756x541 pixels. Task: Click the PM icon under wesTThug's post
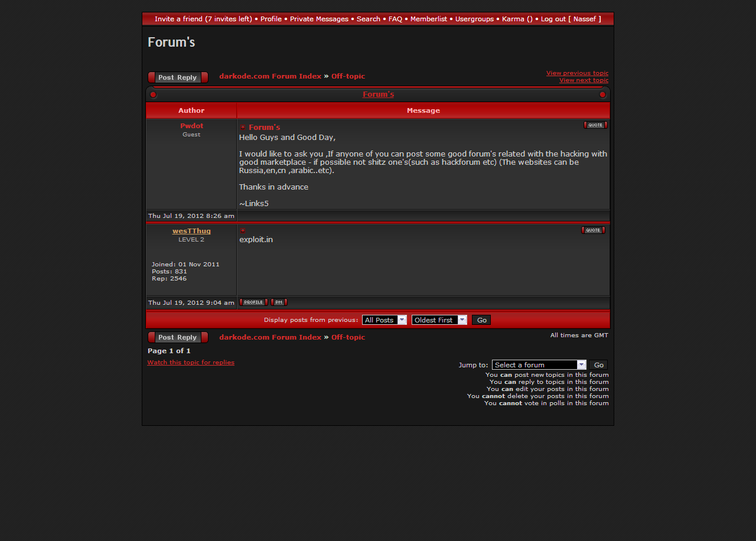point(279,302)
